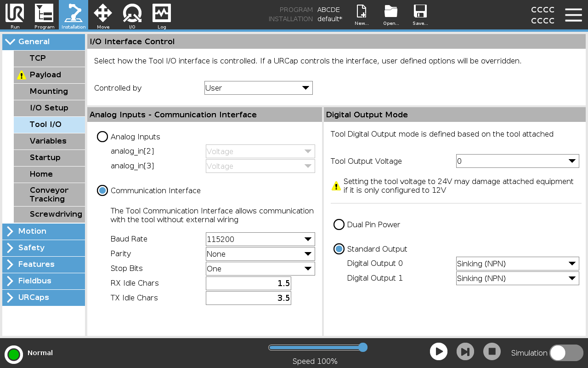Open the Baud Rate dropdown

pyautogui.click(x=260, y=239)
